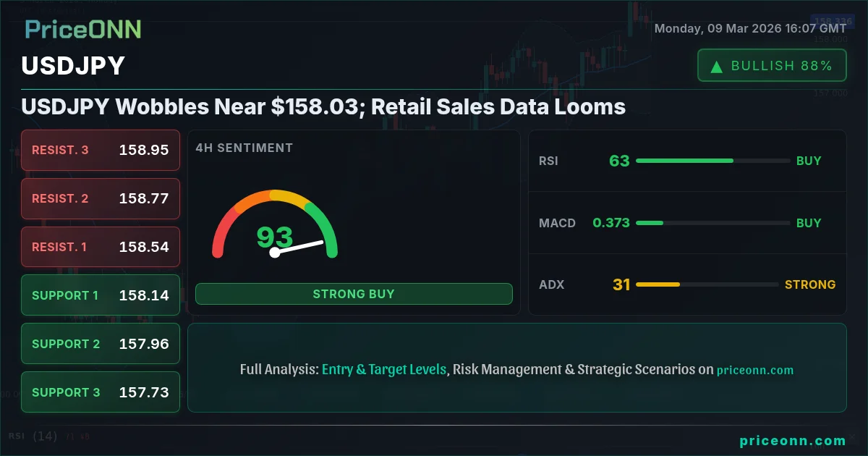The height and width of the screenshot is (456, 868).
Task: Select the SUPPORT 1 level 158.14
Action: 101,295
